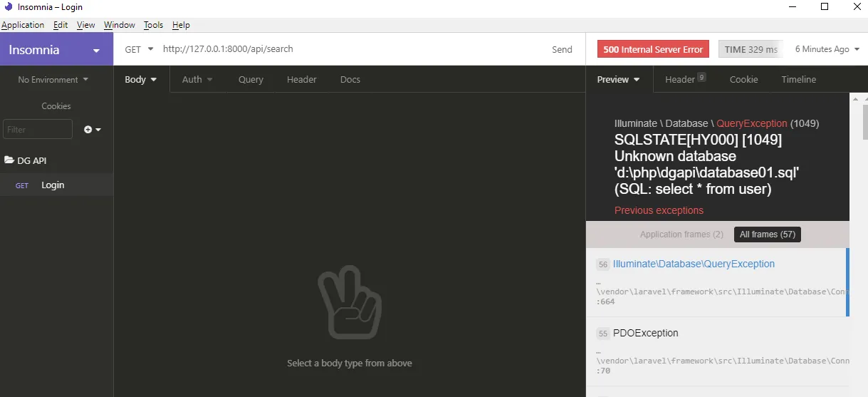Open the Help menu

pos(181,25)
